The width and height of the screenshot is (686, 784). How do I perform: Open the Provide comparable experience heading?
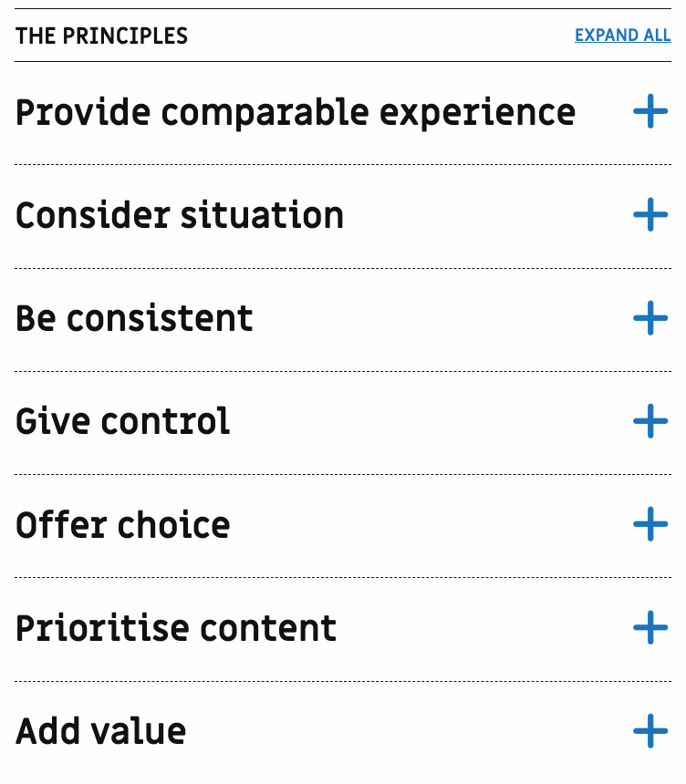tap(296, 113)
